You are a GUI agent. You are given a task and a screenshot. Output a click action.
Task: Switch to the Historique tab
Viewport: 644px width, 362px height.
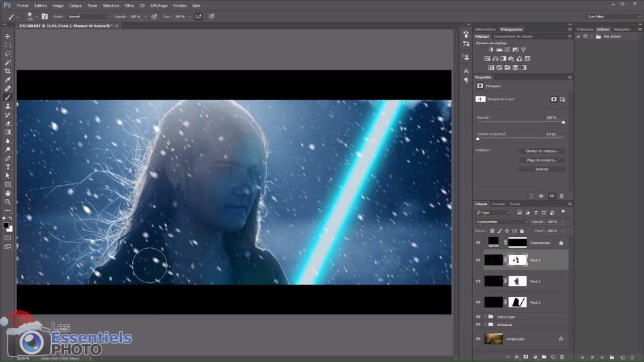tap(585, 30)
